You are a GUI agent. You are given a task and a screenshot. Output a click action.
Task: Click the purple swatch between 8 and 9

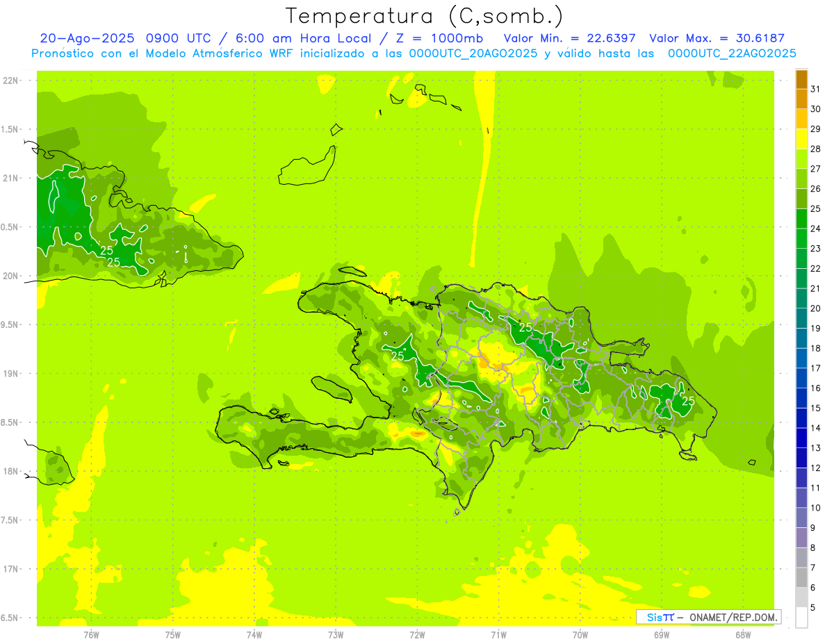[x=801, y=538]
